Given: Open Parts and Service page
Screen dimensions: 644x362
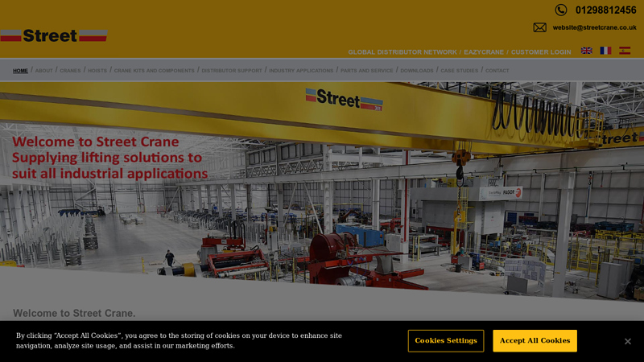Looking at the screenshot, I should point(367,71).
